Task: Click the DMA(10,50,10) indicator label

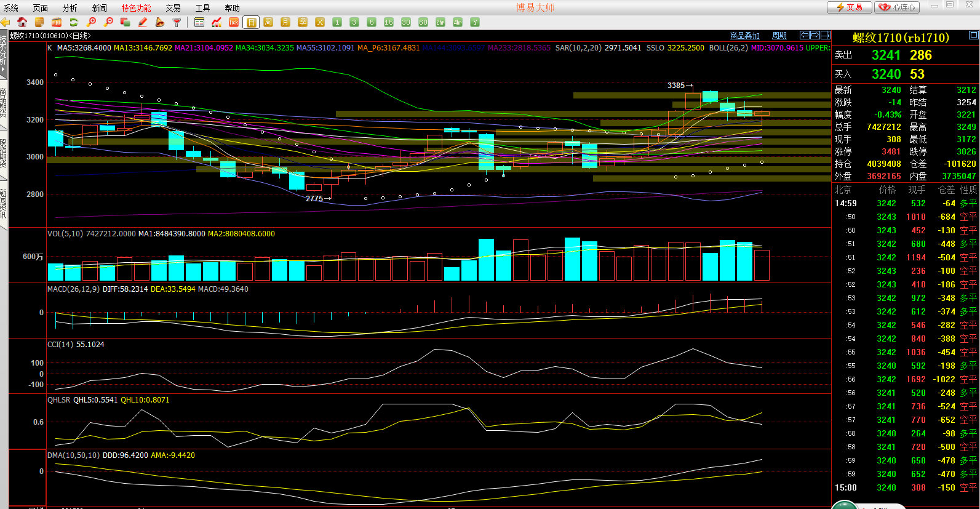Action: click(74, 455)
